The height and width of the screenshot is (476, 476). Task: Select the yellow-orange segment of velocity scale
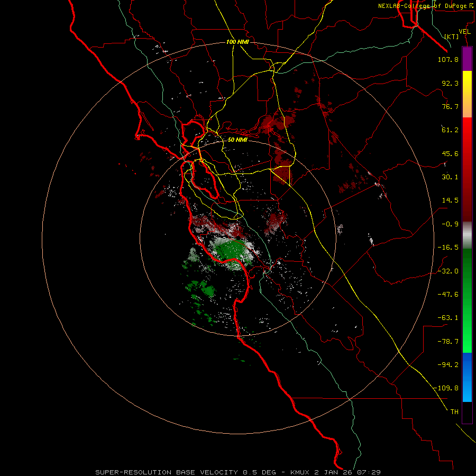pos(467,94)
